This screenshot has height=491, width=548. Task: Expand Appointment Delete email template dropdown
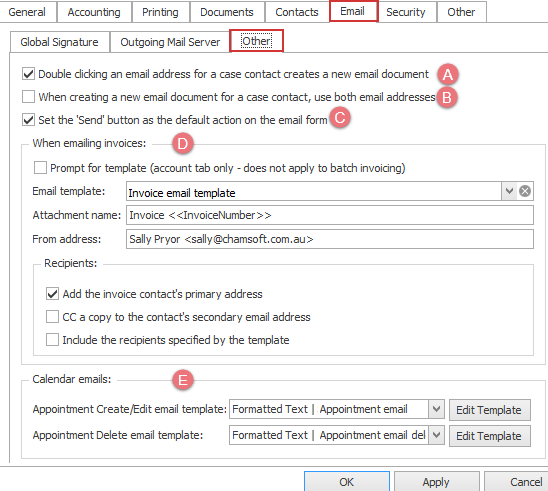436,435
